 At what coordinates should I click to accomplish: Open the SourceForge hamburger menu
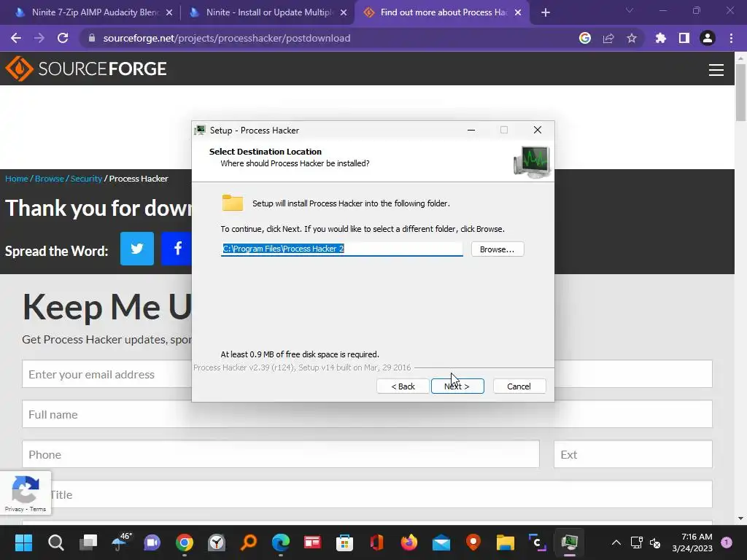pos(716,70)
